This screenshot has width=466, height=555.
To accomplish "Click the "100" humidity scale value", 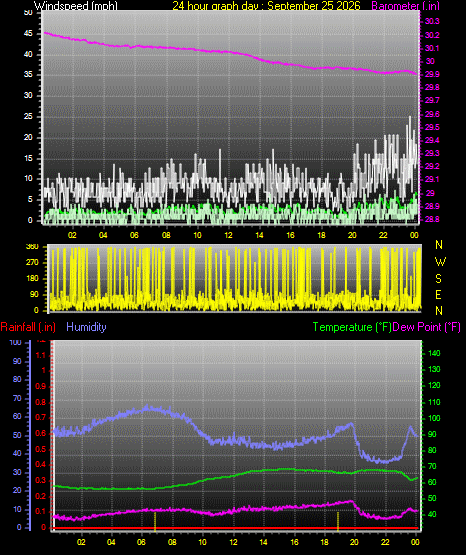I will 16,342.
